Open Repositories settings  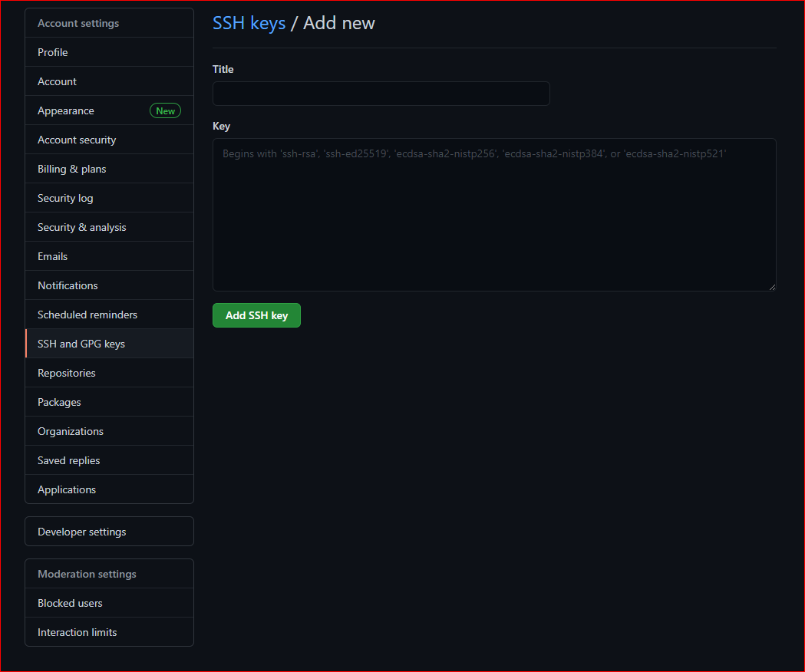click(67, 373)
